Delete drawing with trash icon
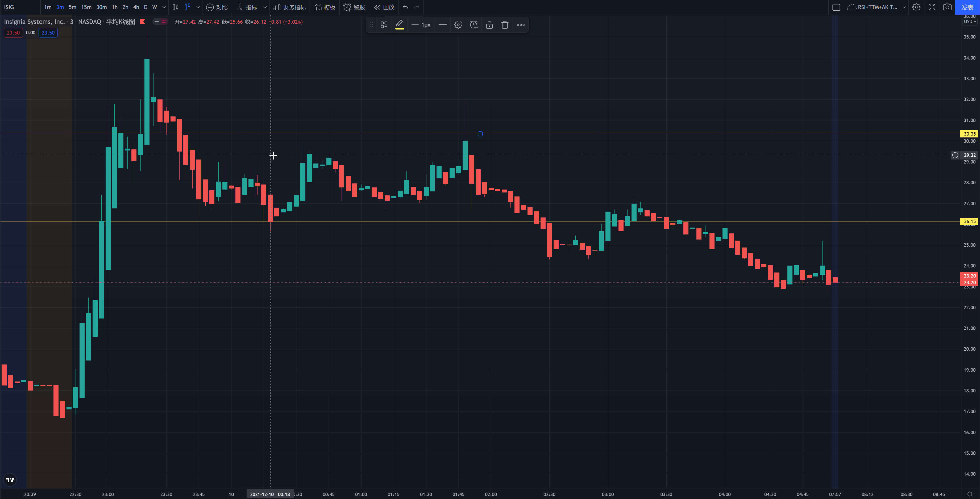 point(505,25)
